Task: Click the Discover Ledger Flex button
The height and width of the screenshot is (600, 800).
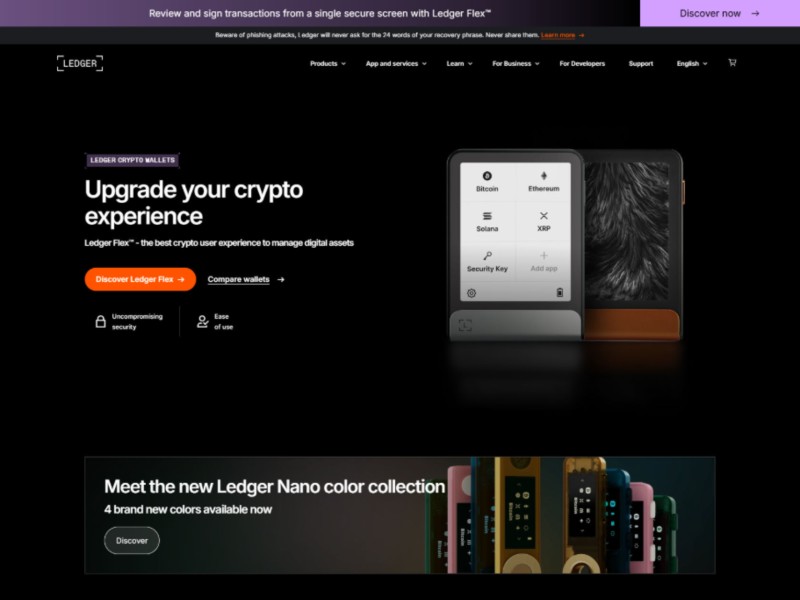Action: [140, 279]
